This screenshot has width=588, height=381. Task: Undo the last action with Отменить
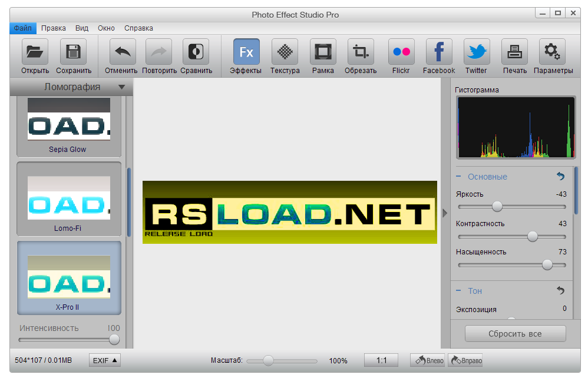click(x=123, y=52)
